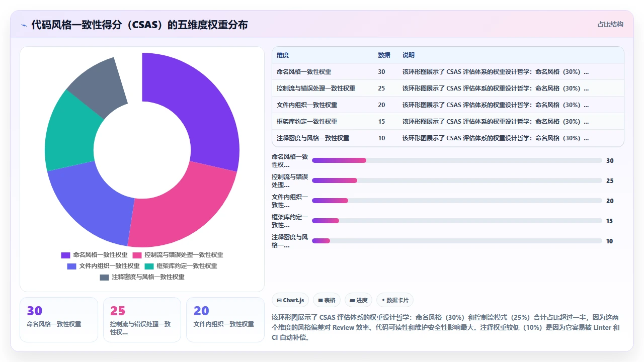Click progress value 15 at bar end

coord(610,221)
